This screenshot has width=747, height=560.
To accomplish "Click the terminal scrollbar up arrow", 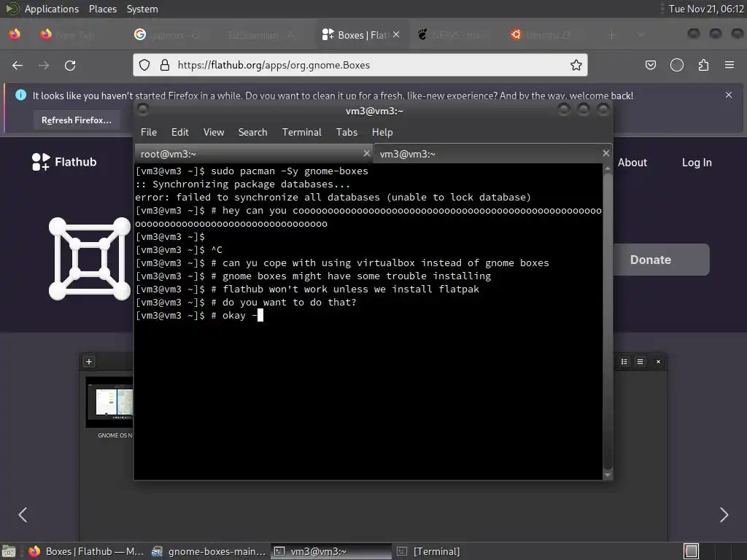I will (608, 168).
